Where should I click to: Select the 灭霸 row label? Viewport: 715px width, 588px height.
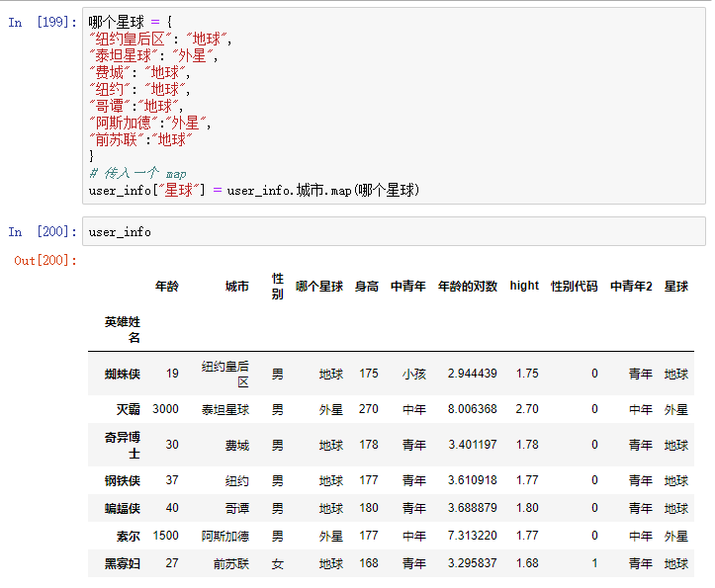point(129,409)
